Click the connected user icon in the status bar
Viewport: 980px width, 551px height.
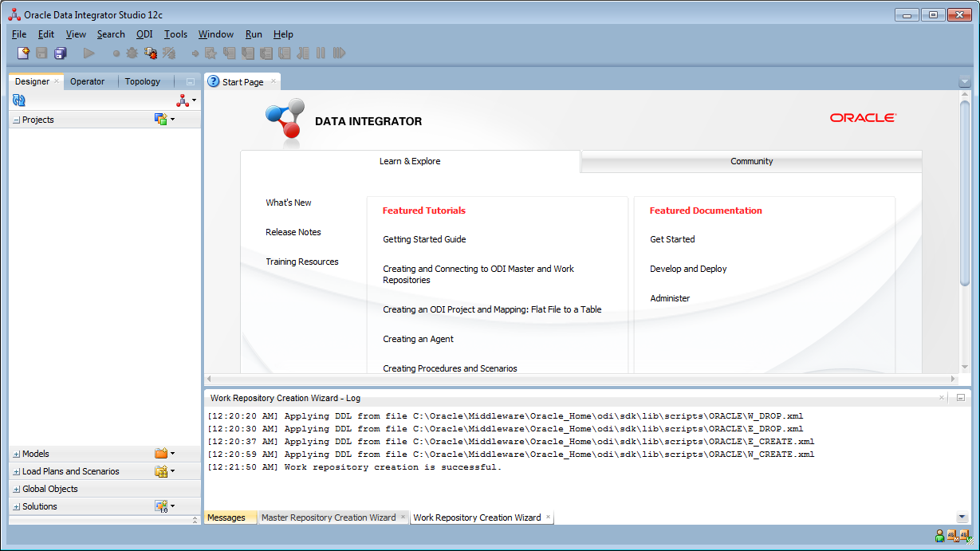click(939, 535)
